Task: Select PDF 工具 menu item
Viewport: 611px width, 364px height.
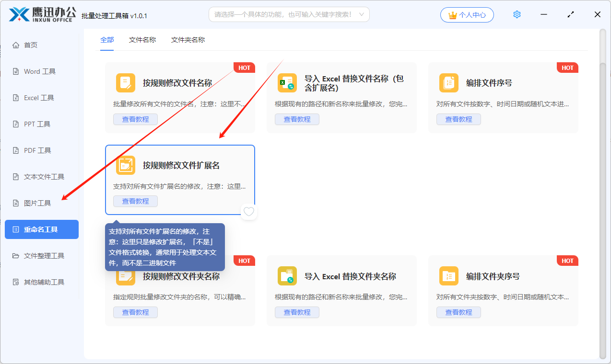Action: (x=42, y=150)
